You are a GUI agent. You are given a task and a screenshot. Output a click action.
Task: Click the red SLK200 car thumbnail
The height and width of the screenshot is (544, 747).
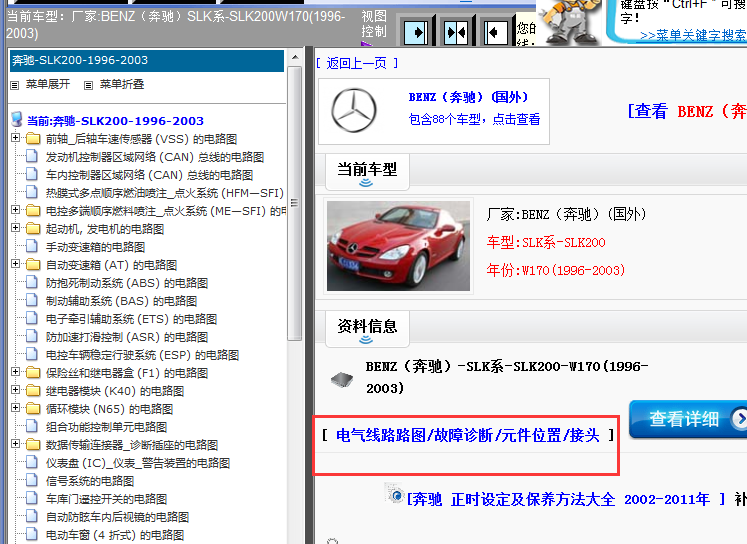coord(398,246)
